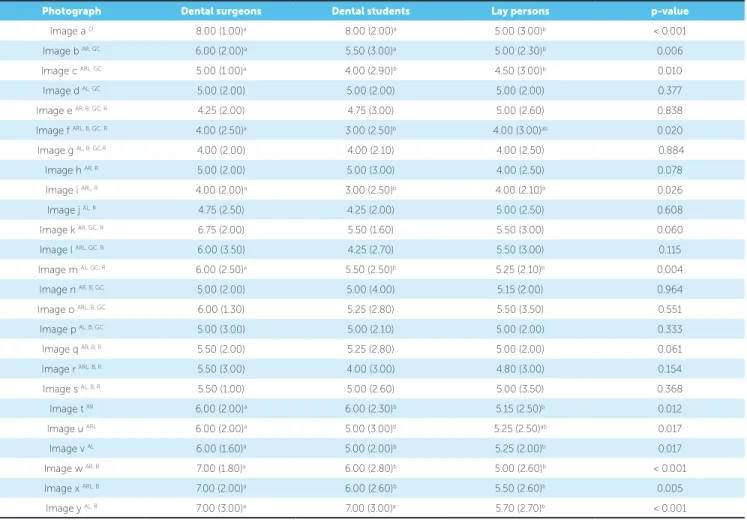Select the Image o row label
Viewport: 747px width, 520px height.
[x=71, y=310]
